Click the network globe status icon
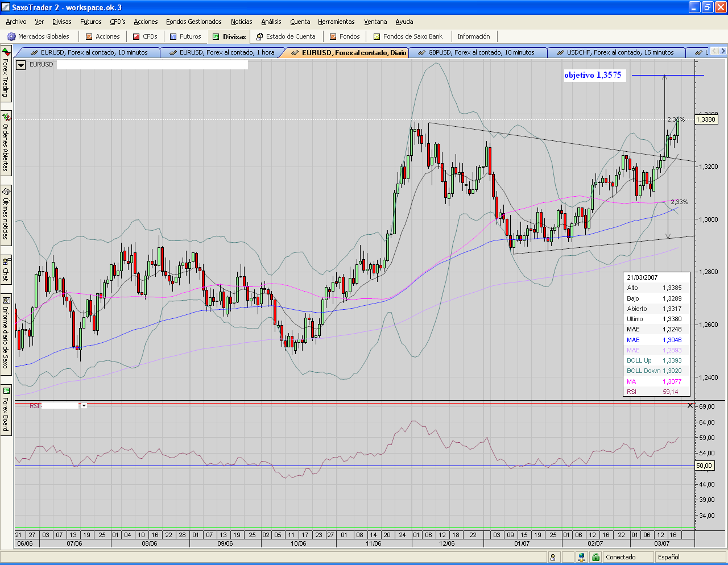The height and width of the screenshot is (565, 728). (x=582, y=557)
